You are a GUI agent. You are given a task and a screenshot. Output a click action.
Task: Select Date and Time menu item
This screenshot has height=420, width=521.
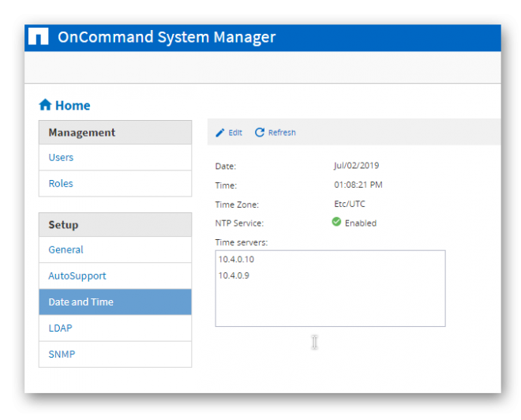coord(115,302)
